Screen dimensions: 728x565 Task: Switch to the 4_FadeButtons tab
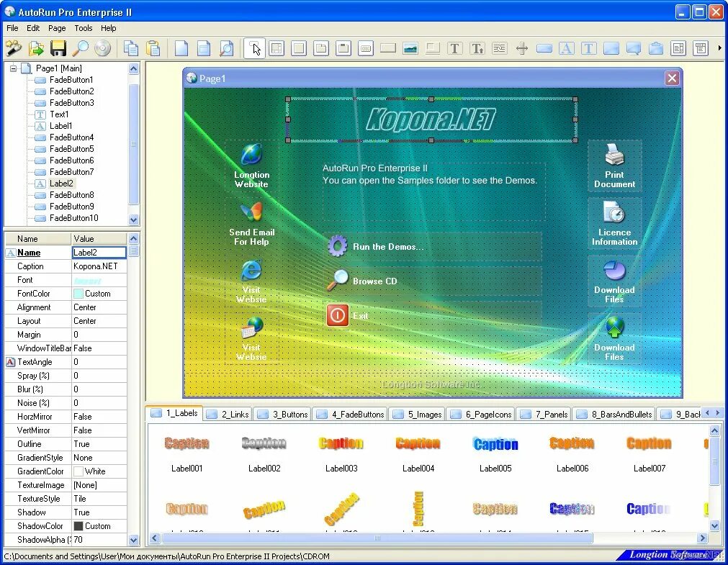pos(351,414)
